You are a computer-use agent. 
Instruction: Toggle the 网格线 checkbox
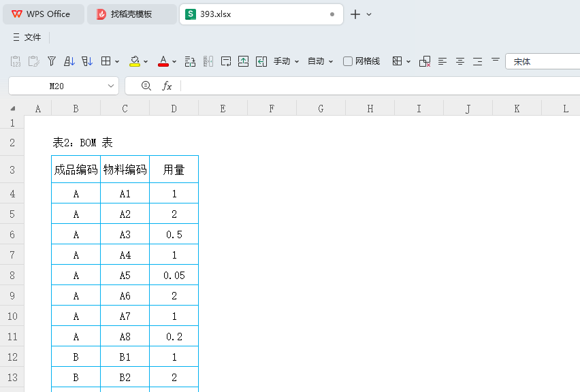pos(348,61)
